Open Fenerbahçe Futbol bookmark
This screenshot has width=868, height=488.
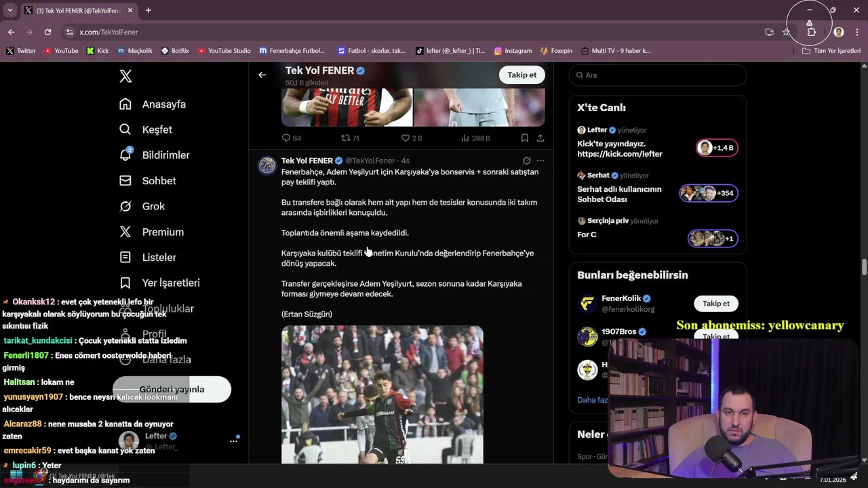point(292,51)
